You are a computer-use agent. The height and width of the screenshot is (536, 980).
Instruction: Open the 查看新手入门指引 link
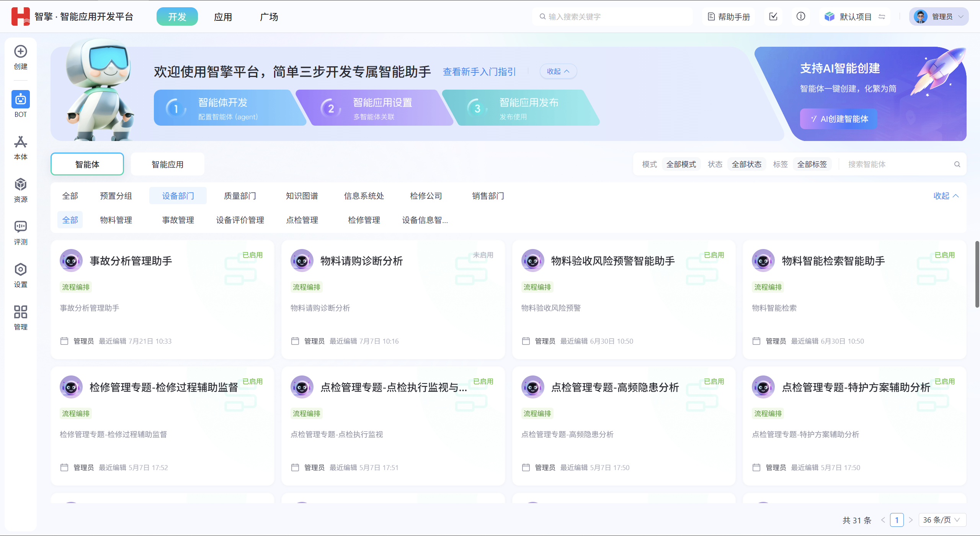click(479, 72)
